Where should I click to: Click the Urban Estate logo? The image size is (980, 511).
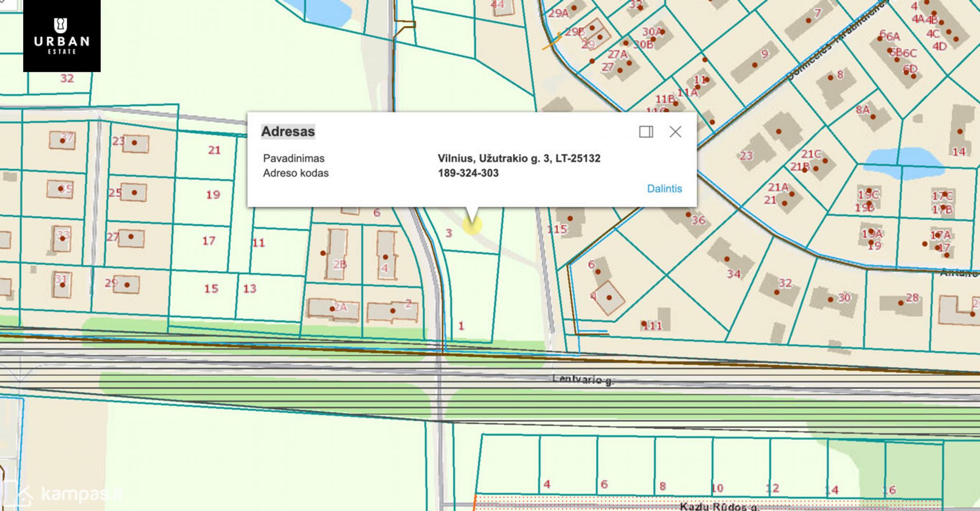pos(62,36)
